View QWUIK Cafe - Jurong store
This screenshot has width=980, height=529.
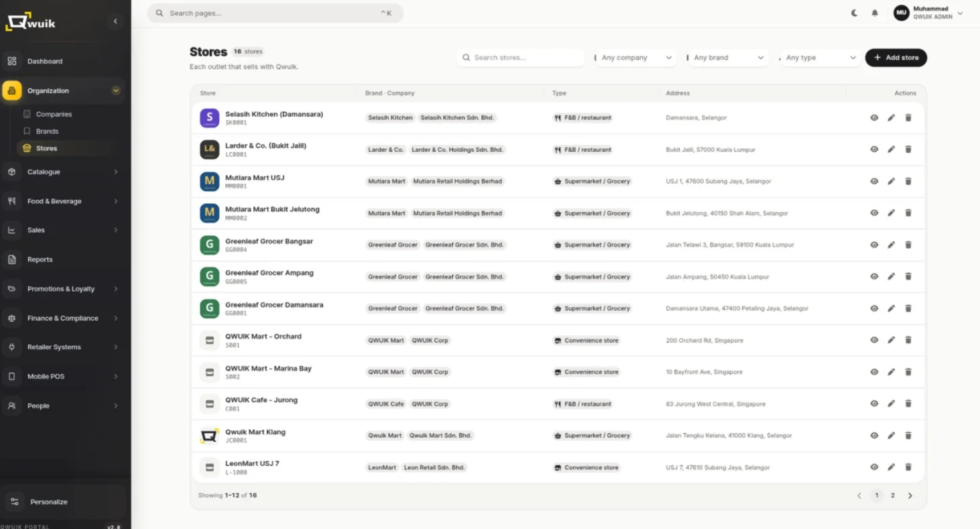point(874,404)
